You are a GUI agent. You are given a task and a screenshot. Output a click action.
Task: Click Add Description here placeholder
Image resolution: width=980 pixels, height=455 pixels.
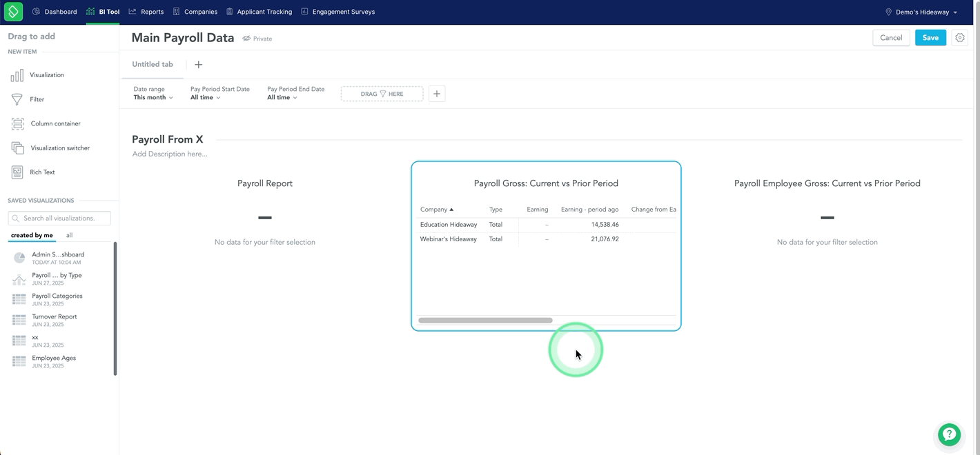click(x=170, y=154)
